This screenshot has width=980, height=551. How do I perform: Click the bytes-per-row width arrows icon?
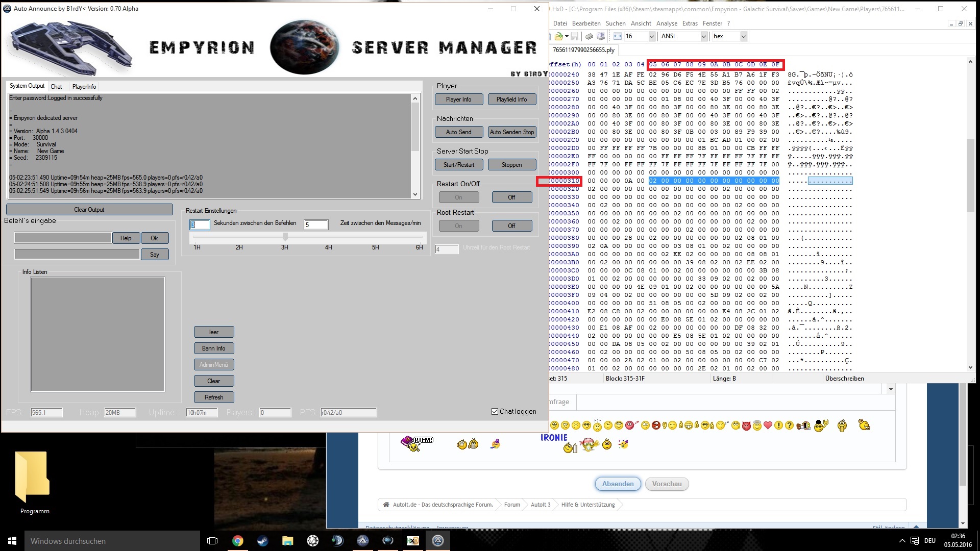pyautogui.click(x=618, y=36)
